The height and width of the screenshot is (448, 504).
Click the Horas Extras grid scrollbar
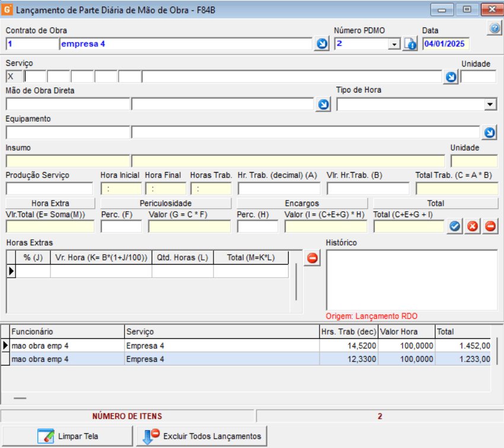[x=296, y=282]
